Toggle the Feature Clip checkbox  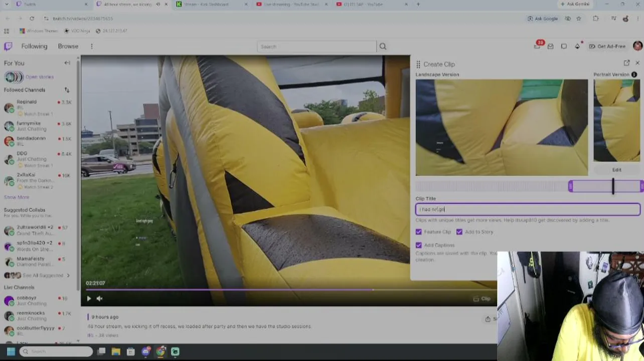419,232
